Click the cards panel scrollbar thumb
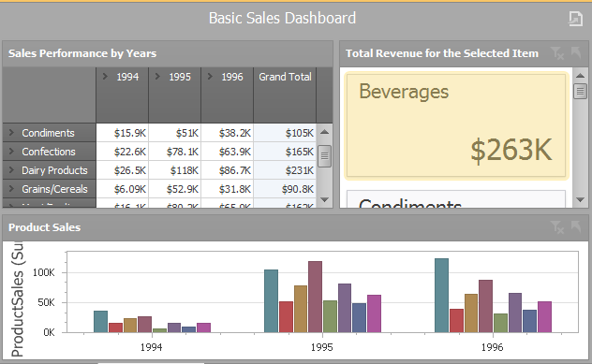The image size is (592, 364). [581, 92]
